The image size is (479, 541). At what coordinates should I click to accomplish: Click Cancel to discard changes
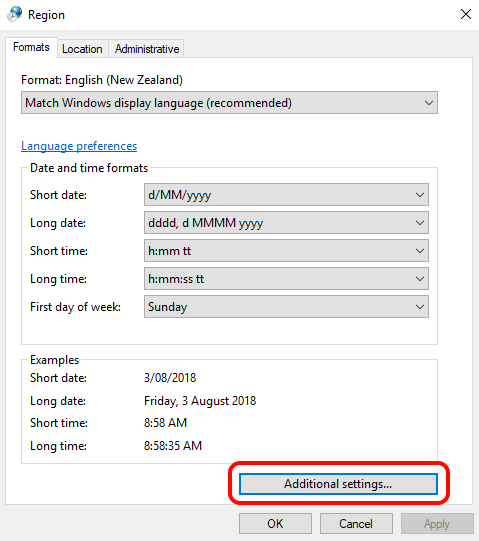356,523
